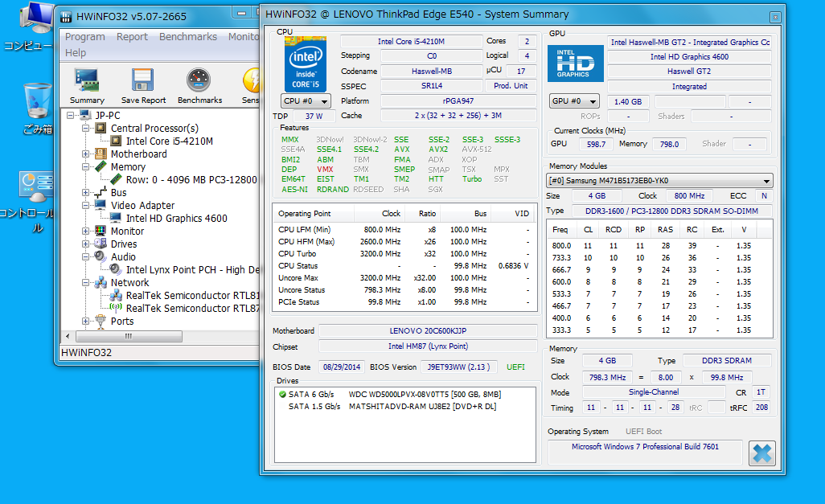The image size is (825, 504).
Task: Click the Intel Core i5 CPU logo
Action: tap(305, 64)
